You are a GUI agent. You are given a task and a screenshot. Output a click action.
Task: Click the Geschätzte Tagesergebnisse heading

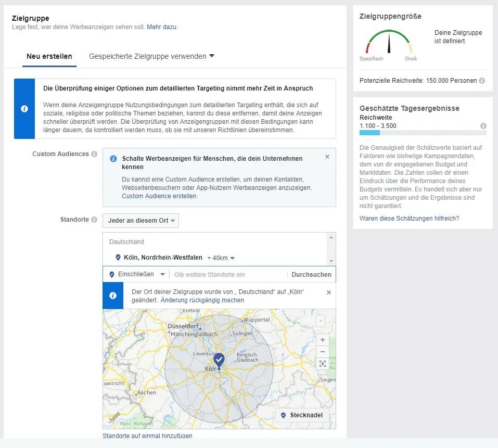410,108
